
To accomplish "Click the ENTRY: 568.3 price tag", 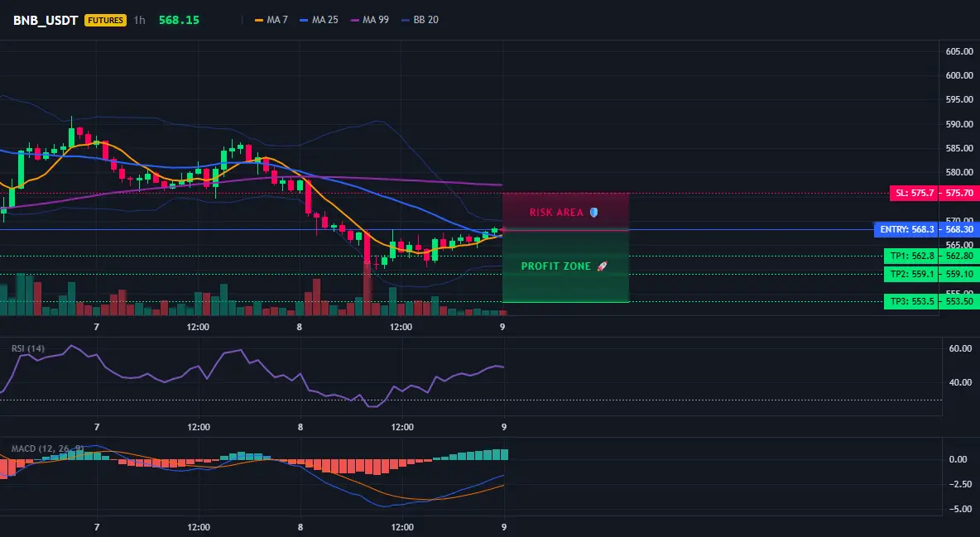I will pos(906,229).
